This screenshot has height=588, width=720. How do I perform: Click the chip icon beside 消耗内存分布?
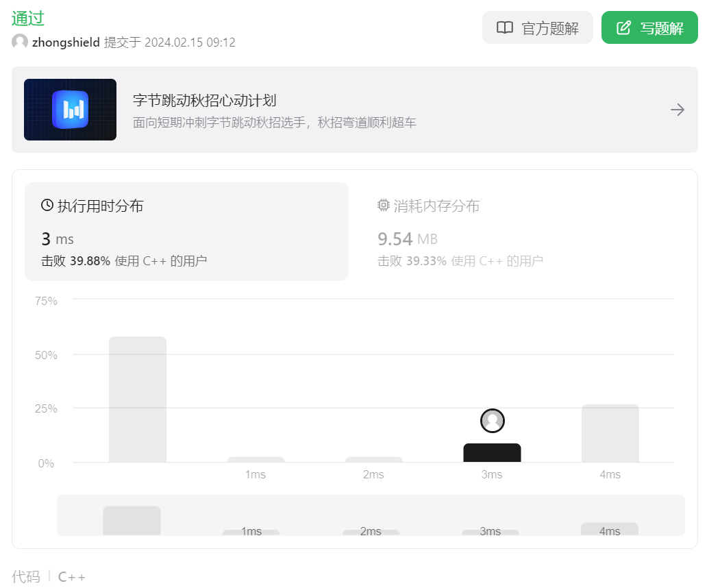tap(384, 205)
